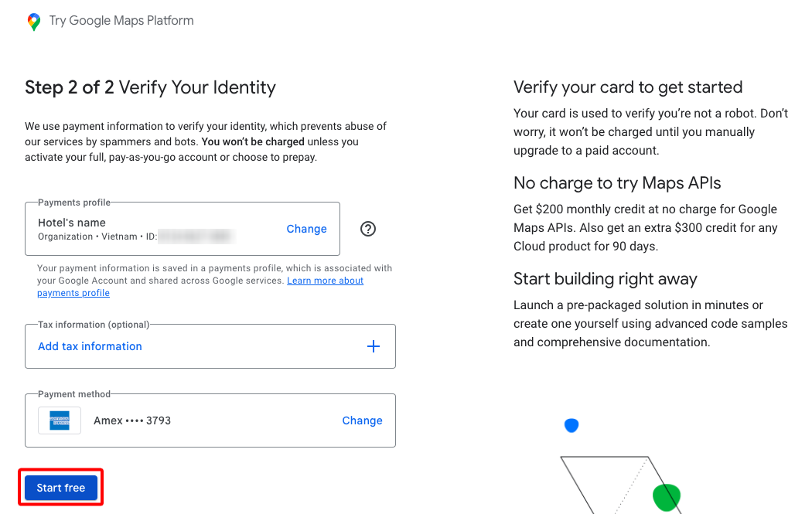This screenshot has height=514, width=812.
Task: Click the Google Maps pin logo
Action: point(34,22)
